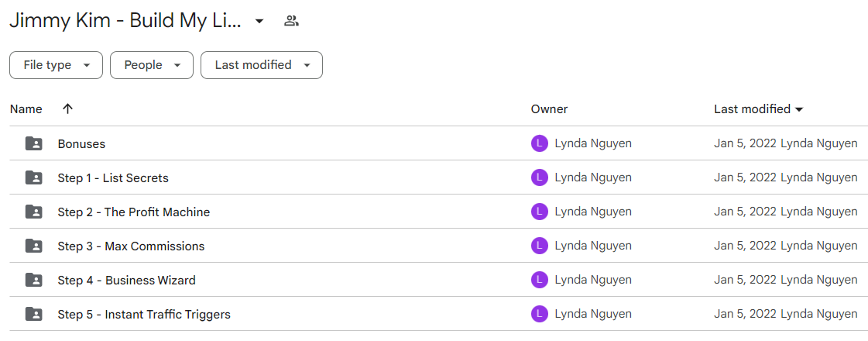Viewport: 868px width, 341px height.
Task: Click the Bonuses shared folder icon
Action: pyautogui.click(x=34, y=143)
